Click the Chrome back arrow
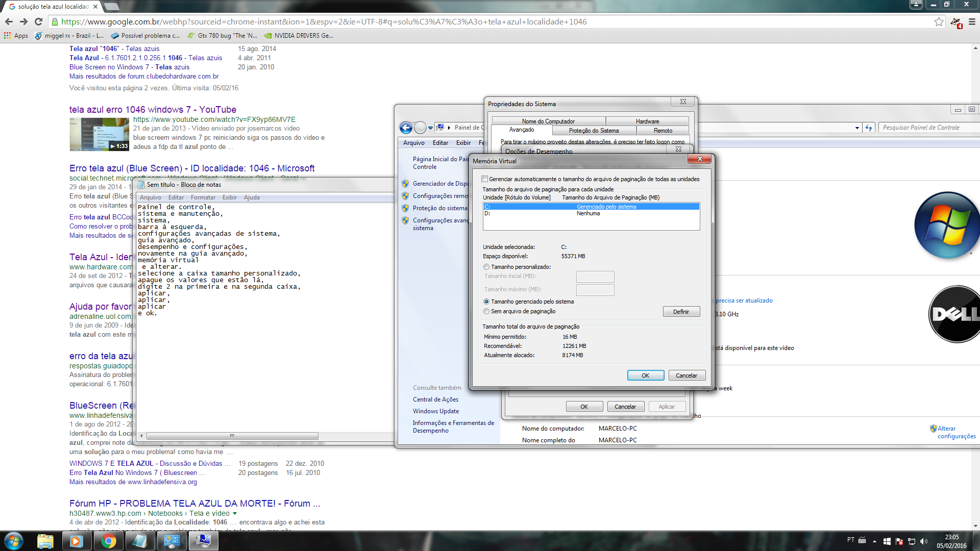The image size is (980, 551). tap(9, 21)
